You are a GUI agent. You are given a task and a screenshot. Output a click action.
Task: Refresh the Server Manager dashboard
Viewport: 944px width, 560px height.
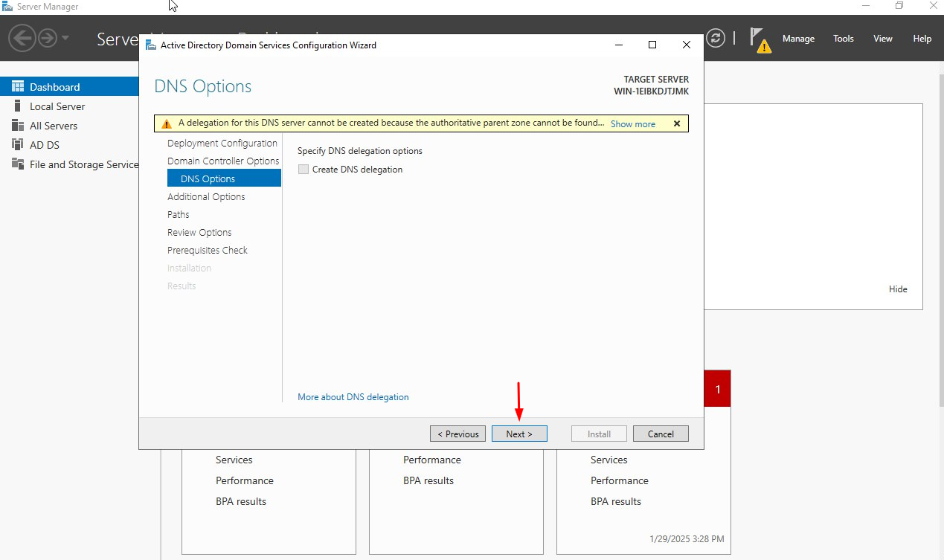716,38
